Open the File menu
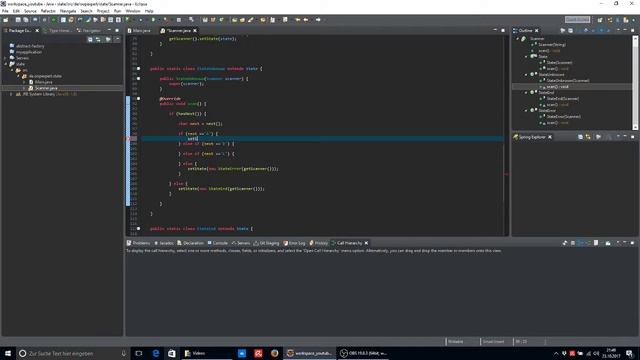The height and width of the screenshot is (360, 640). pos(5,11)
